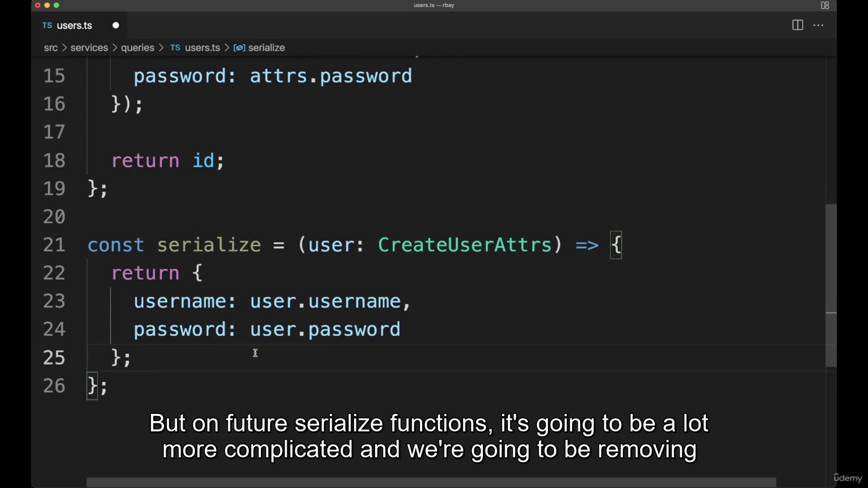This screenshot has height=488, width=868.
Task: Open the queries breadcrumb segment
Action: click(137, 48)
